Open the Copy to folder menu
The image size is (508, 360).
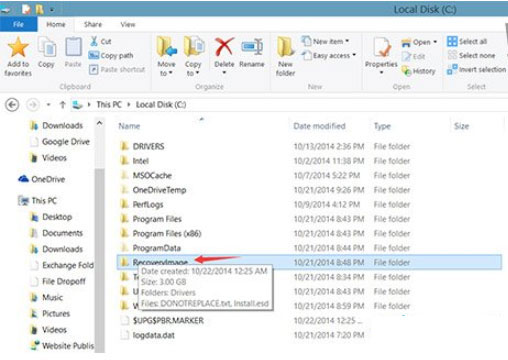click(193, 57)
